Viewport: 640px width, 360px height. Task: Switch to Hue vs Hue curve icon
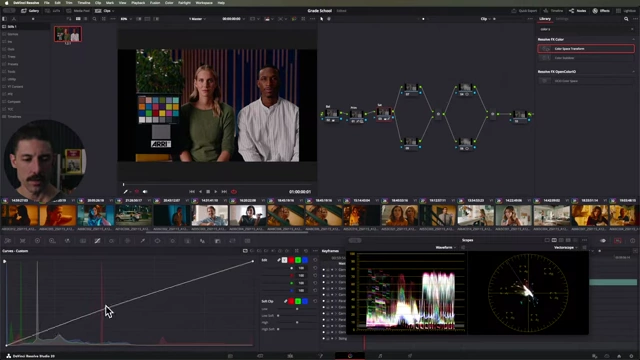click(252, 251)
